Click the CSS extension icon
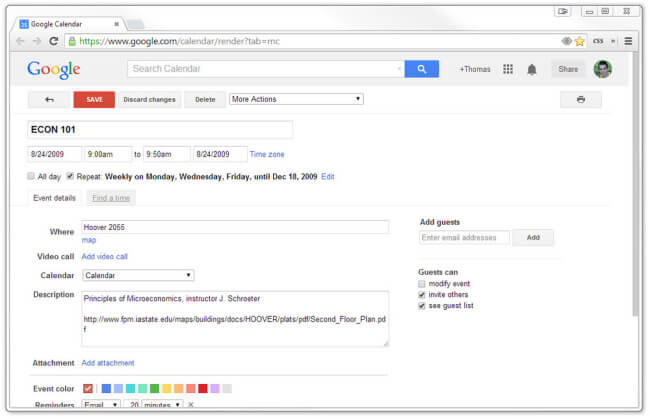 [598, 41]
